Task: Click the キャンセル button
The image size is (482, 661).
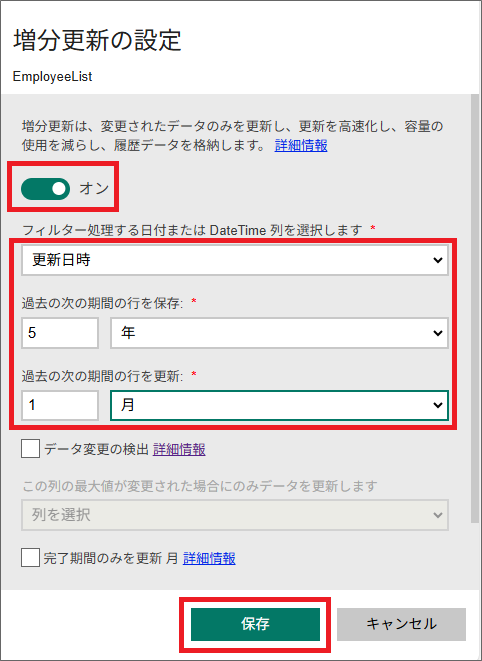Action: tap(401, 624)
